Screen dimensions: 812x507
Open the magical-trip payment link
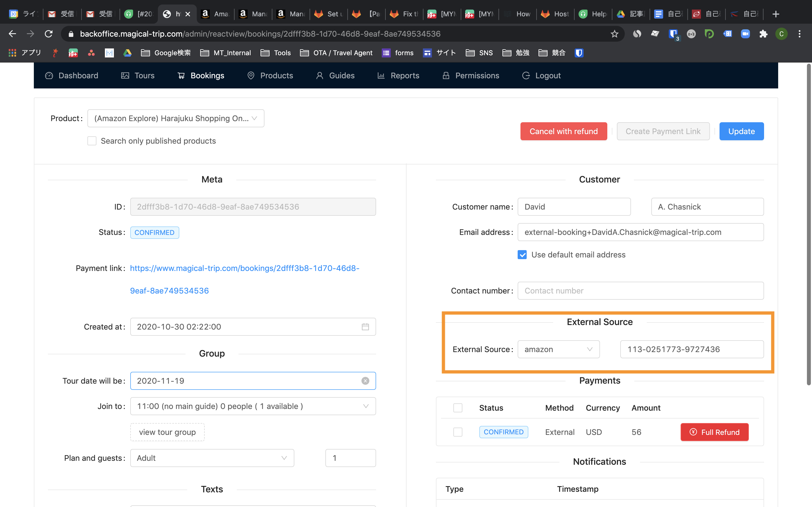click(244, 268)
